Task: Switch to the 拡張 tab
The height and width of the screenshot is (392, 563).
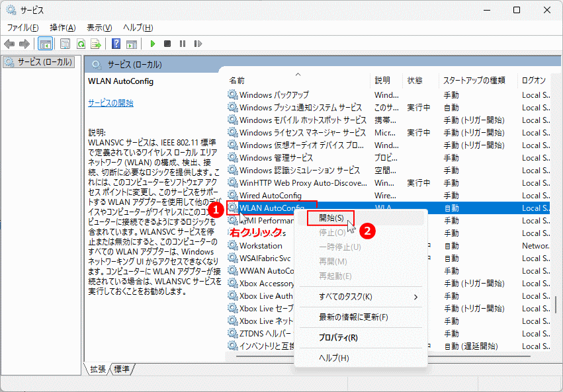Action: point(97,369)
